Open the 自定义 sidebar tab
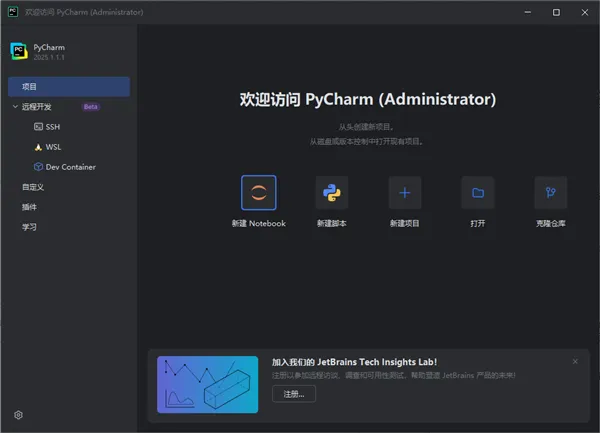Viewport: 600px width, 433px height. (x=33, y=187)
